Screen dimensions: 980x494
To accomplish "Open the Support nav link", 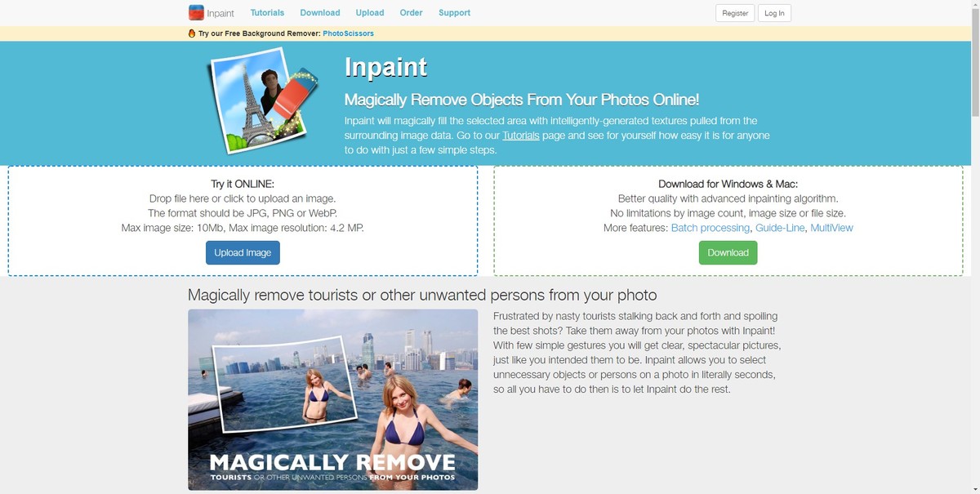I will tap(454, 13).
